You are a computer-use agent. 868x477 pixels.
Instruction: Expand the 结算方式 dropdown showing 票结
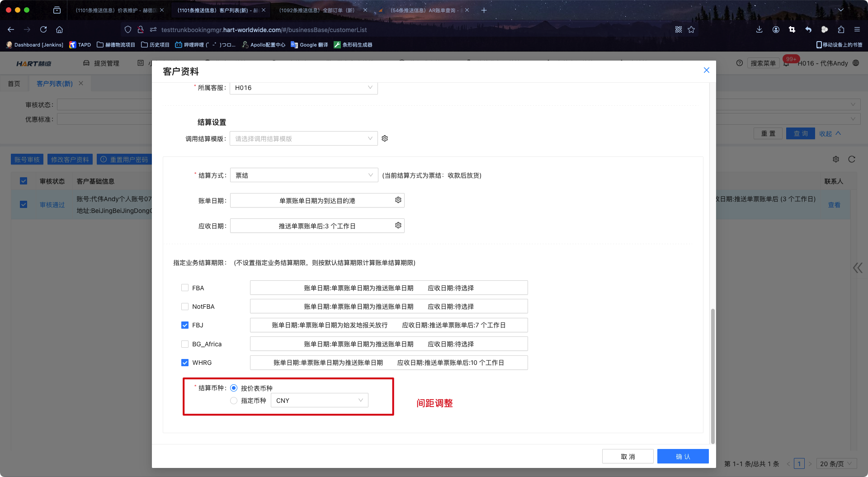pyautogui.click(x=304, y=175)
